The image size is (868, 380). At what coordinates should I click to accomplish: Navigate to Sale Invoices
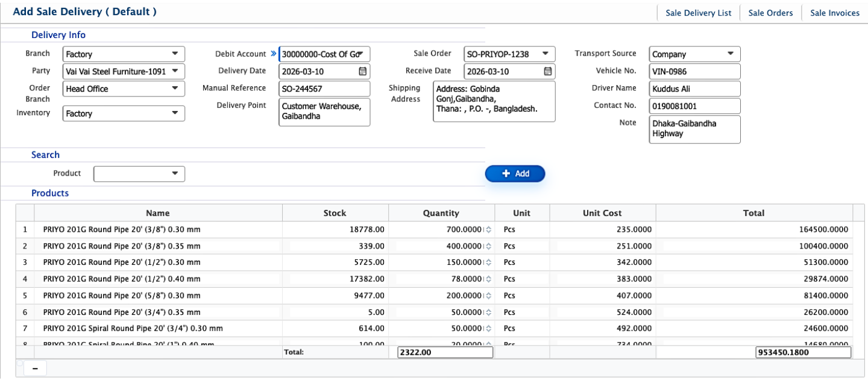(834, 13)
